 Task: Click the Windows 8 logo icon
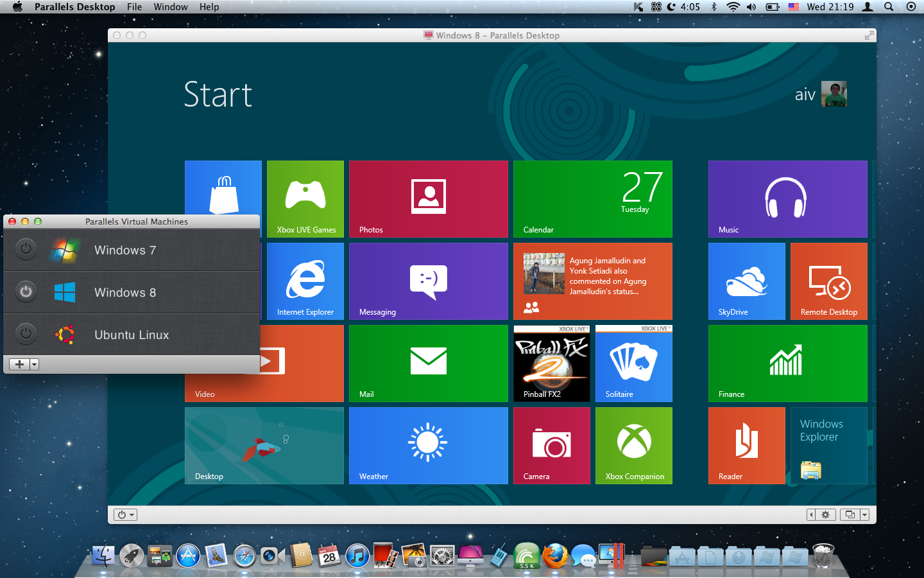click(x=65, y=292)
